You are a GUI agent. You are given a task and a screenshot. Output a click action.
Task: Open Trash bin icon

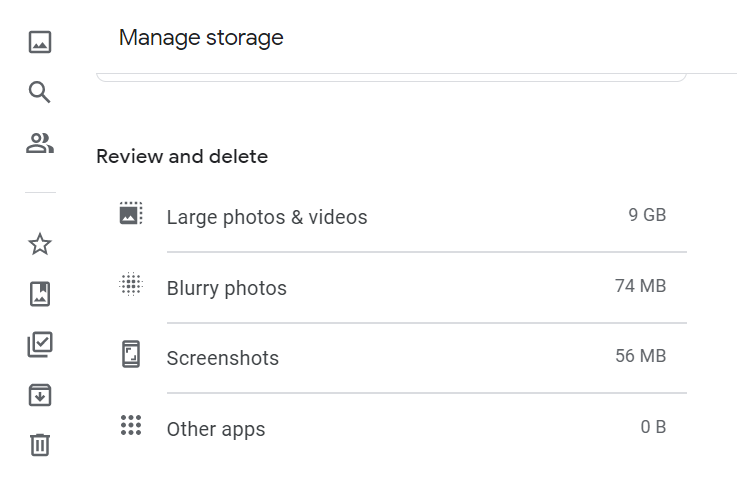40,445
